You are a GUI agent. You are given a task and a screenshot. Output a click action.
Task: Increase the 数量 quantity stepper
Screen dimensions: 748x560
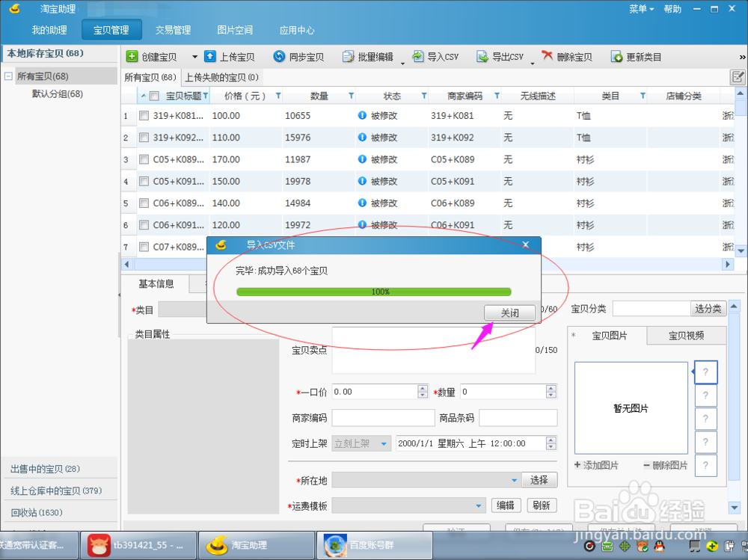click(x=551, y=388)
